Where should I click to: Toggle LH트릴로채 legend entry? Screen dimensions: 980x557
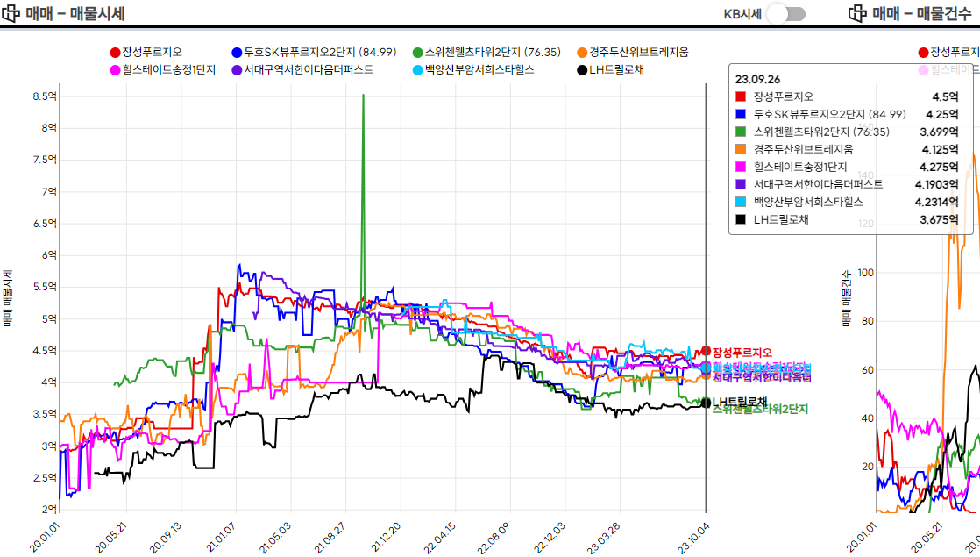click(611, 70)
